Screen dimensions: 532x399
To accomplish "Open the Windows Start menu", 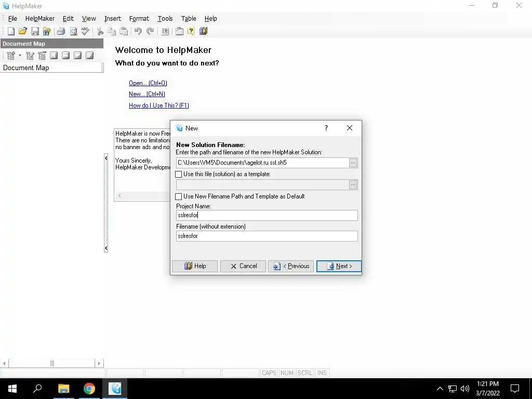I will click(x=12, y=389).
